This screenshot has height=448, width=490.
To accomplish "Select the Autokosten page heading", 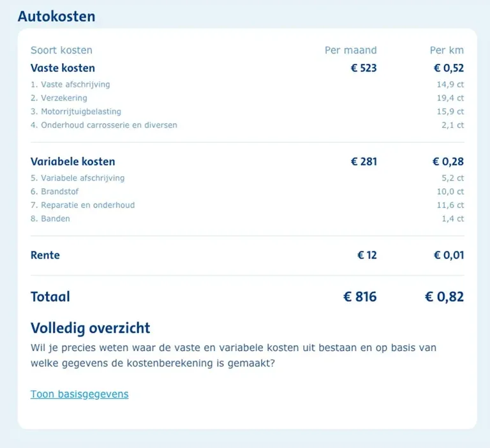I will pos(56,17).
